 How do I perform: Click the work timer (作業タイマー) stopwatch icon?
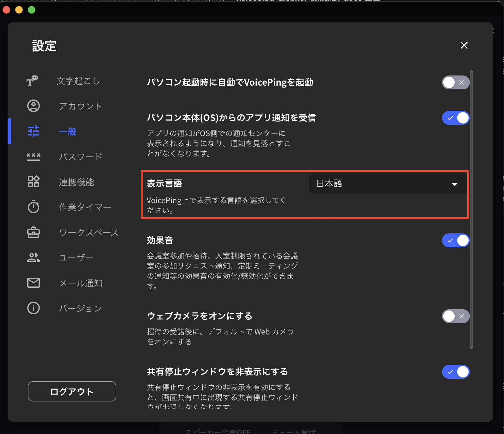pos(34,207)
